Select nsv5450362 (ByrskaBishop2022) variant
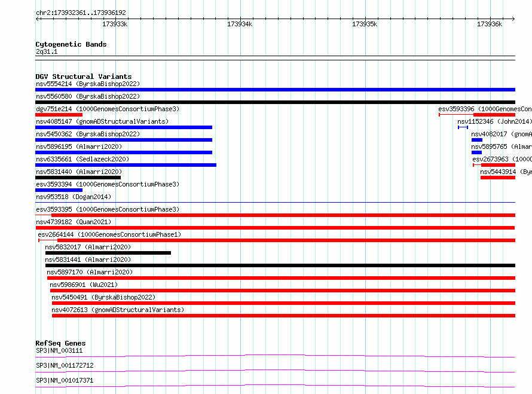 pos(88,134)
